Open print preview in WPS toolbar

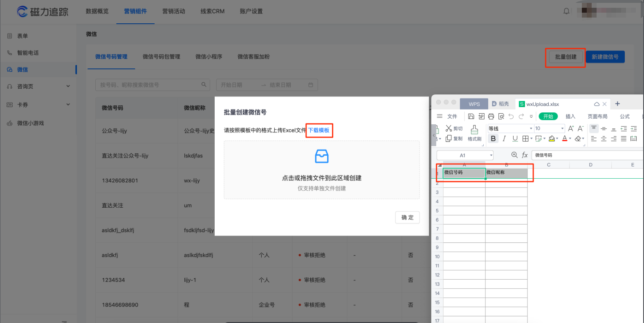pyautogui.click(x=501, y=117)
